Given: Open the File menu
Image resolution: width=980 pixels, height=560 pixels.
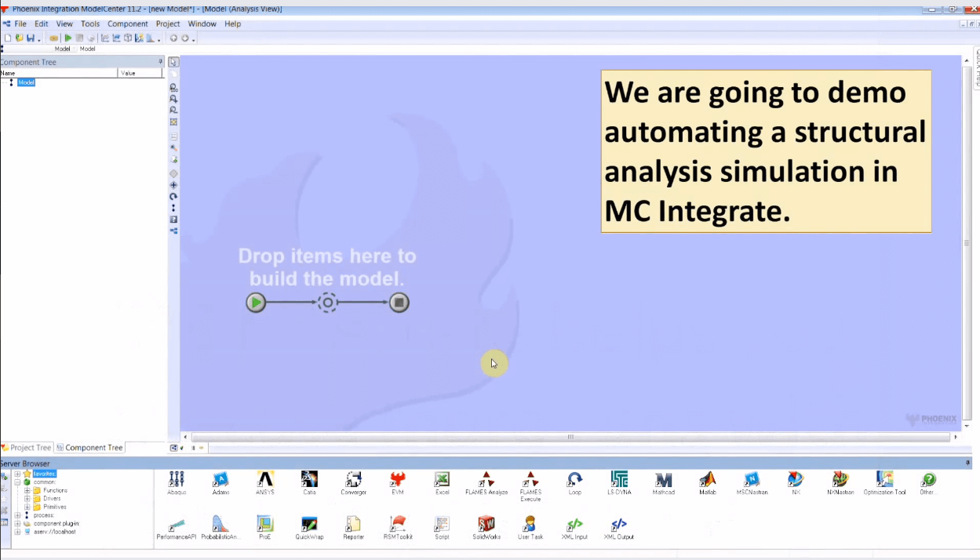Looking at the screenshot, I should pos(20,24).
